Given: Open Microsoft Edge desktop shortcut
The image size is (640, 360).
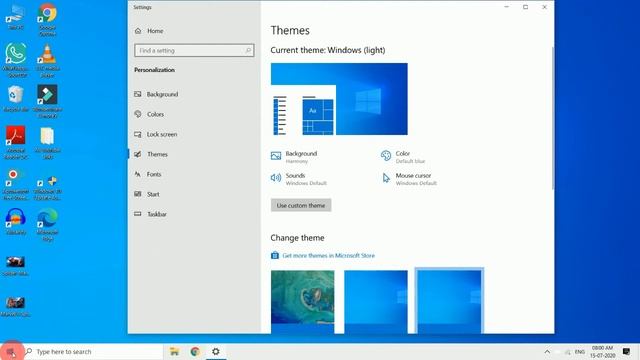Looking at the screenshot, I should click(x=47, y=225).
